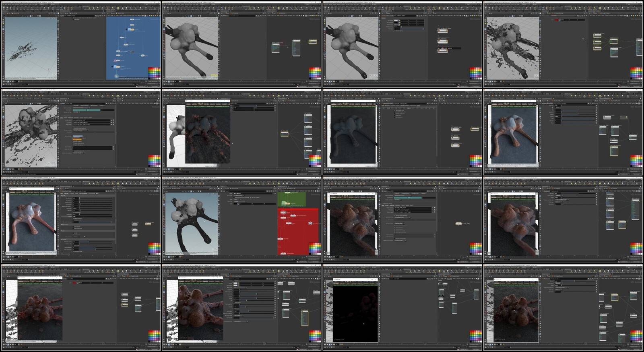Open the thumbnail with the many-slider parameter panel

coord(81,220)
